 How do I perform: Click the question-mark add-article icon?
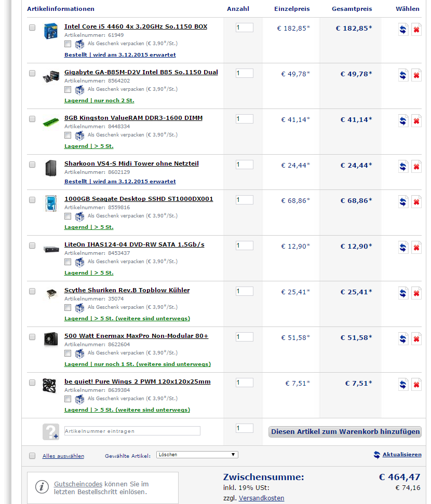pos(51,431)
